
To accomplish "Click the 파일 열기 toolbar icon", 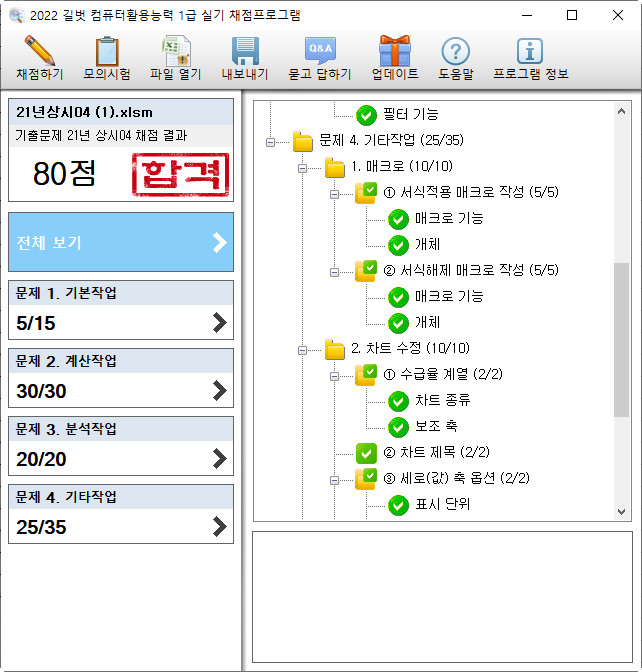I will [x=176, y=51].
